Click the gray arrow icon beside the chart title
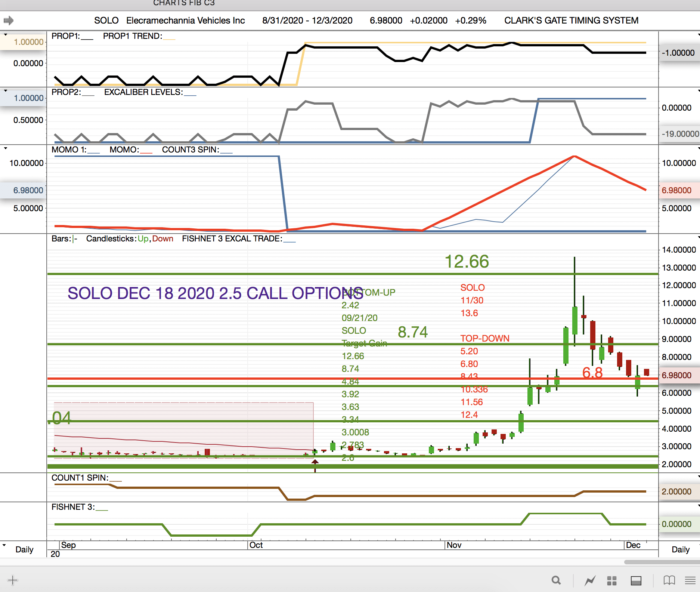Image resolution: width=700 pixels, height=592 pixels. click(x=9, y=20)
